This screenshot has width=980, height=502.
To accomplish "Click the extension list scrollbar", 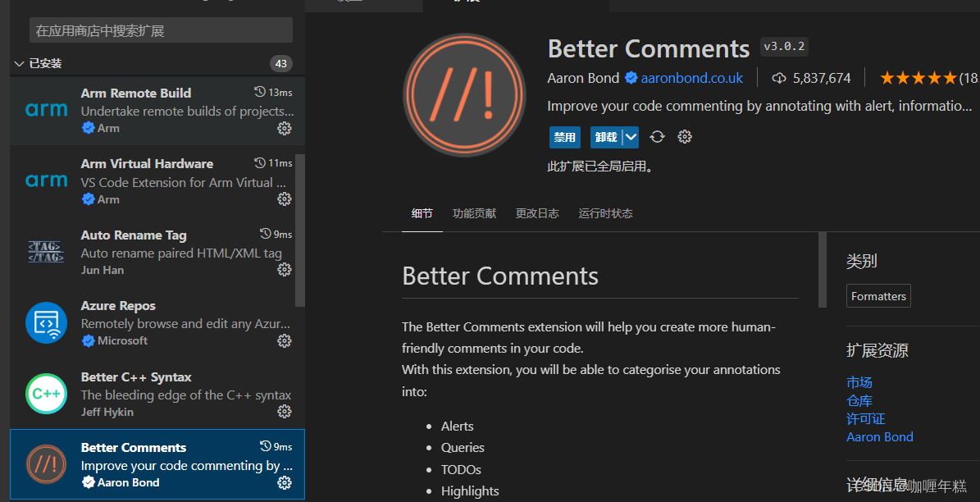I will pyautogui.click(x=300, y=231).
